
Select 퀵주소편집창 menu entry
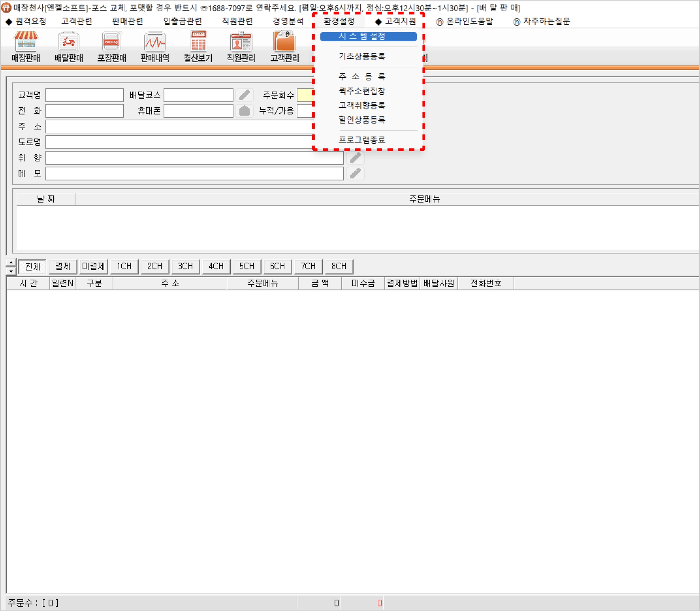click(362, 91)
